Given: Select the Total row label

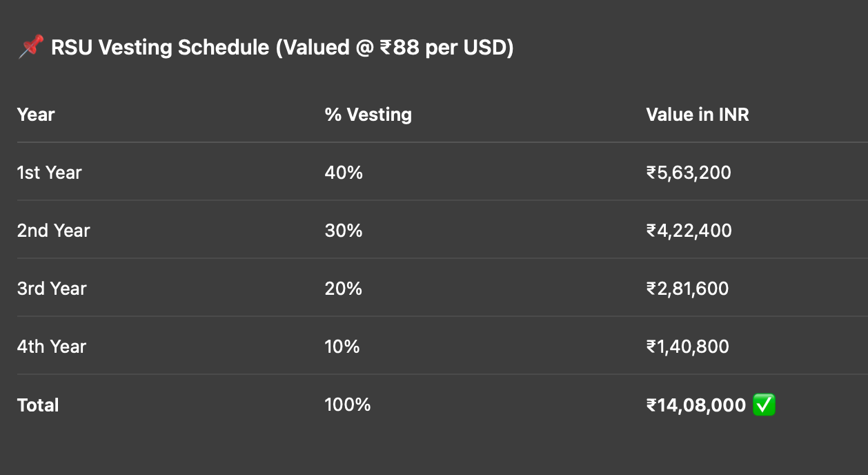Looking at the screenshot, I should tap(38, 405).
